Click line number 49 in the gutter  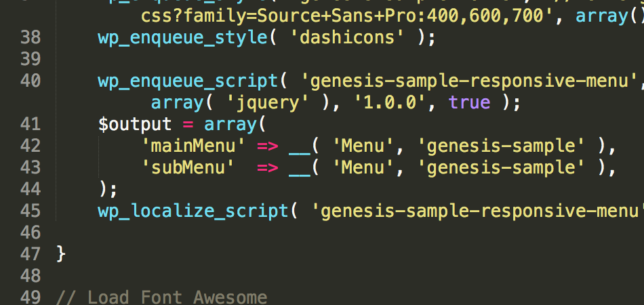click(x=31, y=297)
